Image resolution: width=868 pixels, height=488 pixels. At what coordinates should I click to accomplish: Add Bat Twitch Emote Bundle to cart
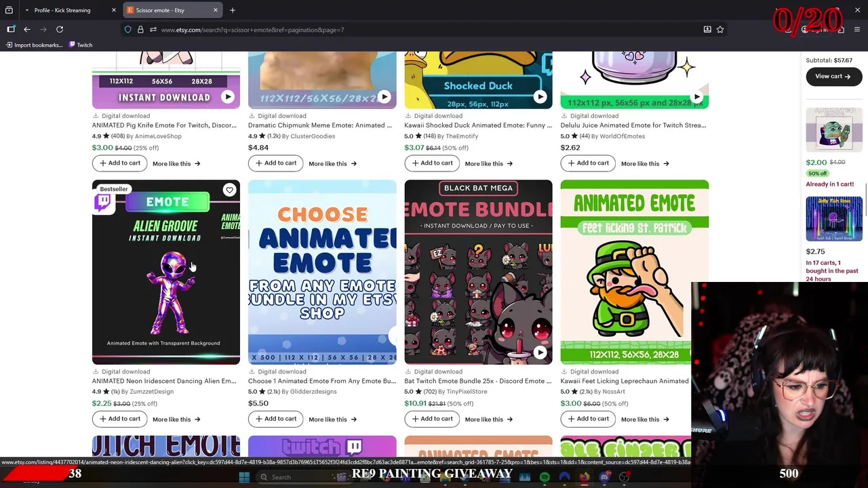(x=432, y=418)
